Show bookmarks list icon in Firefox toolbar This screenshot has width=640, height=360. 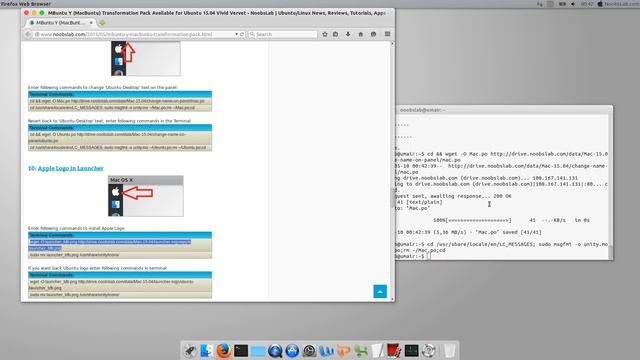click(336, 34)
